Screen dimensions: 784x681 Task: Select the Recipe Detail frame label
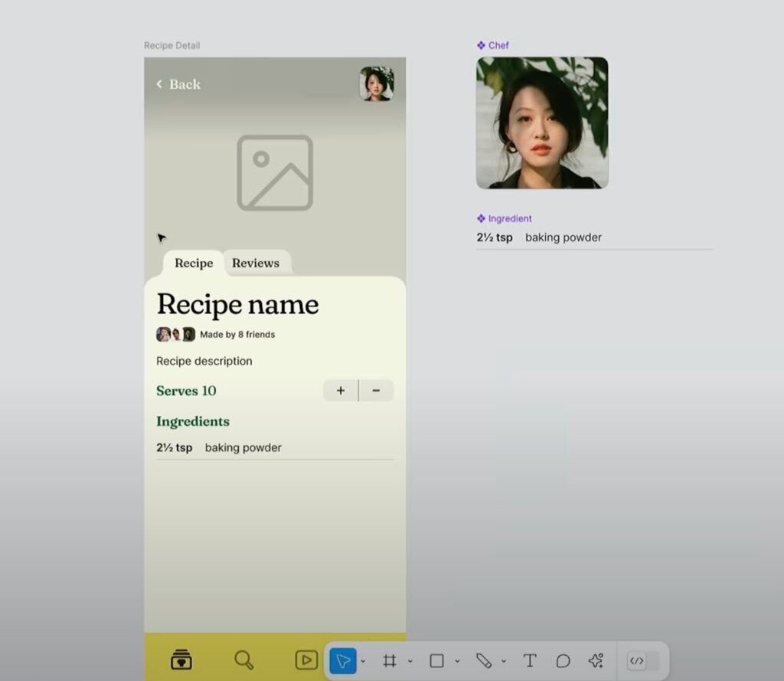tap(172, 45)
